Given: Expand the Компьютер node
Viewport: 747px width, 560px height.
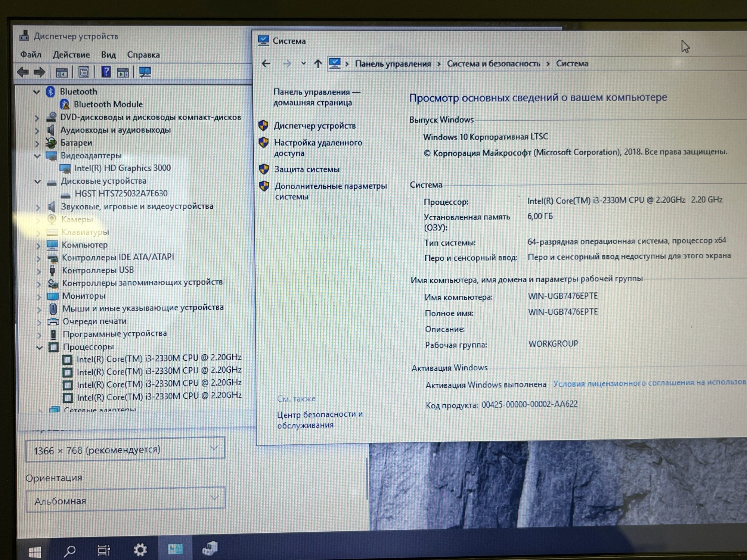Looking at the screenshot, I should [38, 246].
